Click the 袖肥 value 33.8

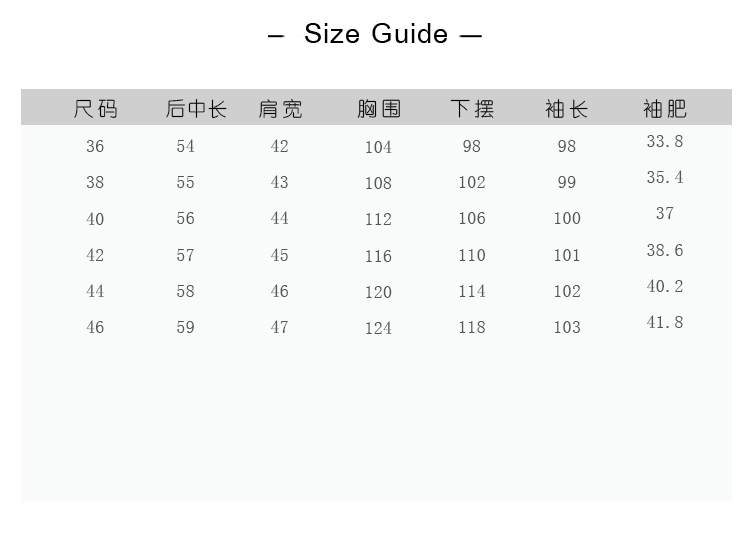coord(665,142)
